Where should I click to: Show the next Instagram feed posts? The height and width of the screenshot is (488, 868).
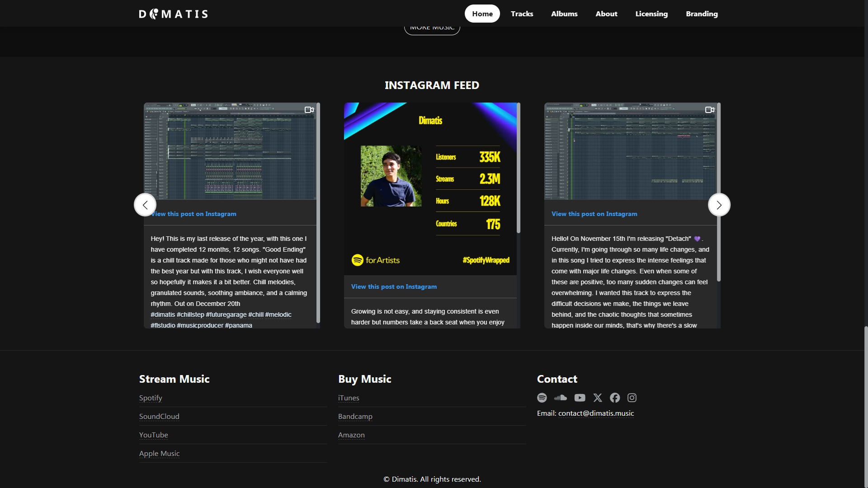pyautogui.click(x=719, y=205)
